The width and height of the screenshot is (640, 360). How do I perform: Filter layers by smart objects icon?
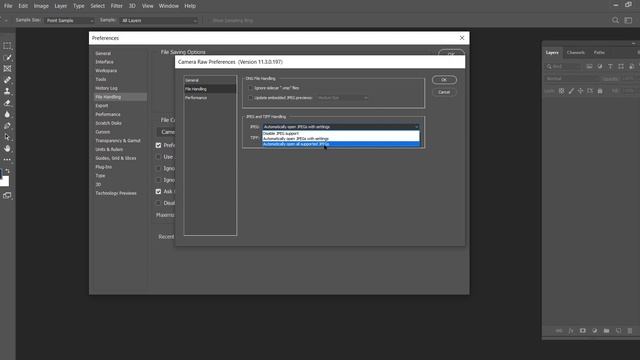(631, 66)
